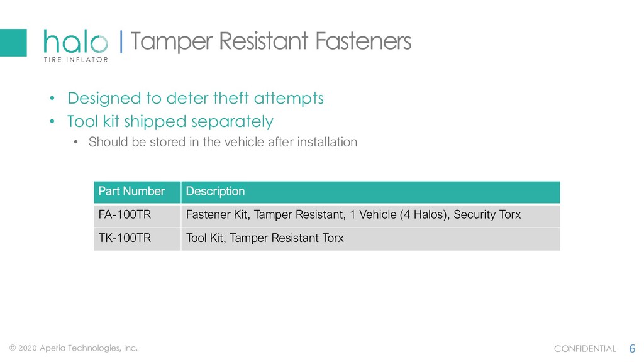Select the FA-100TR part number cell
644x362 pixels.
point(137,216)
